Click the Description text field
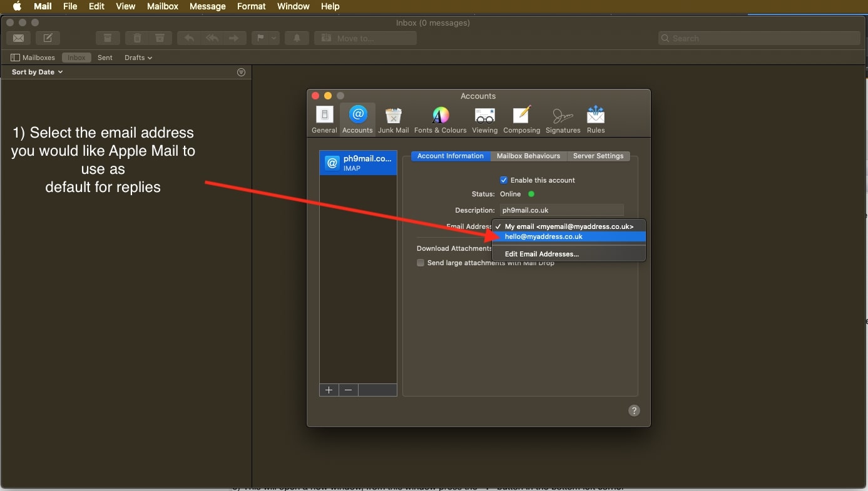868x491 pixels. click(561, 210)
